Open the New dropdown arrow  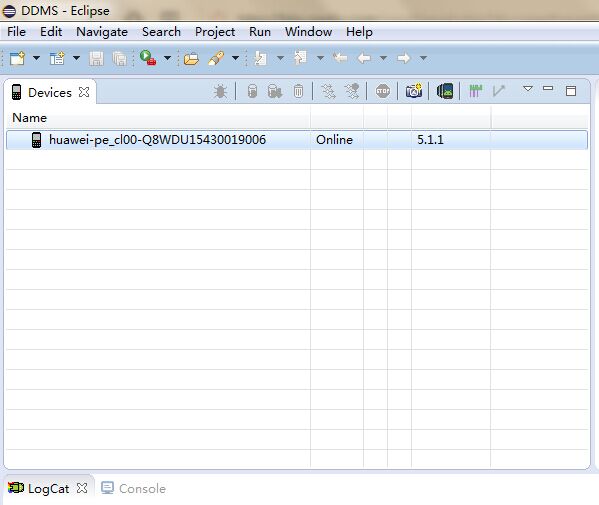tap(36, 58)
